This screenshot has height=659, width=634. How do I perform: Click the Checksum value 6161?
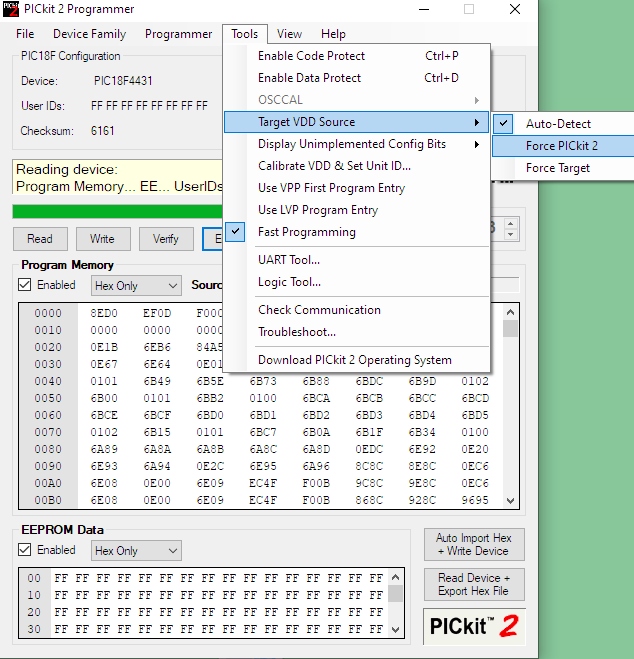[103, 131]
